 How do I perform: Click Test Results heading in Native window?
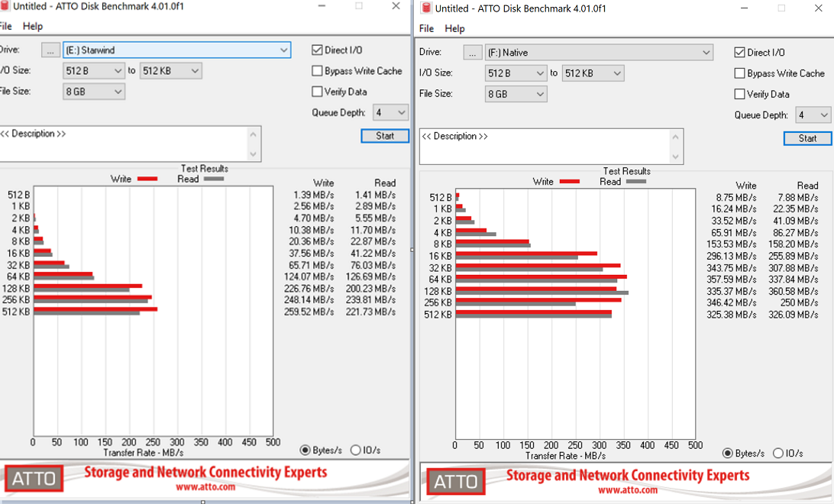tap(626, 171)
